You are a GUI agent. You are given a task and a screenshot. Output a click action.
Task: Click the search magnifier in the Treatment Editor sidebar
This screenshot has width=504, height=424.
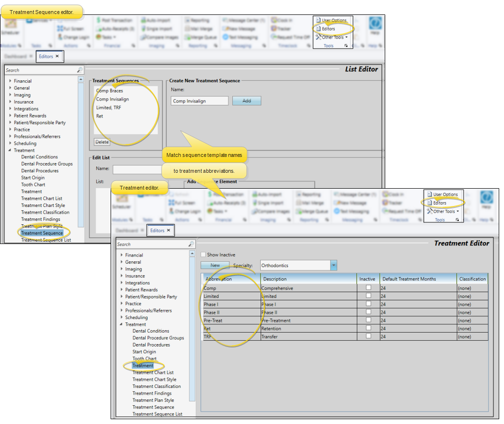click(191, 244)
